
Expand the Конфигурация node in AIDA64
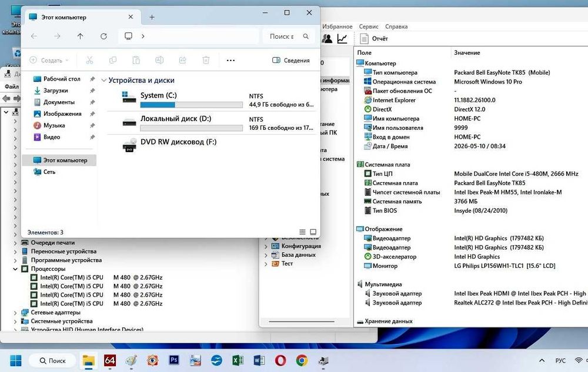coord(266,246)
